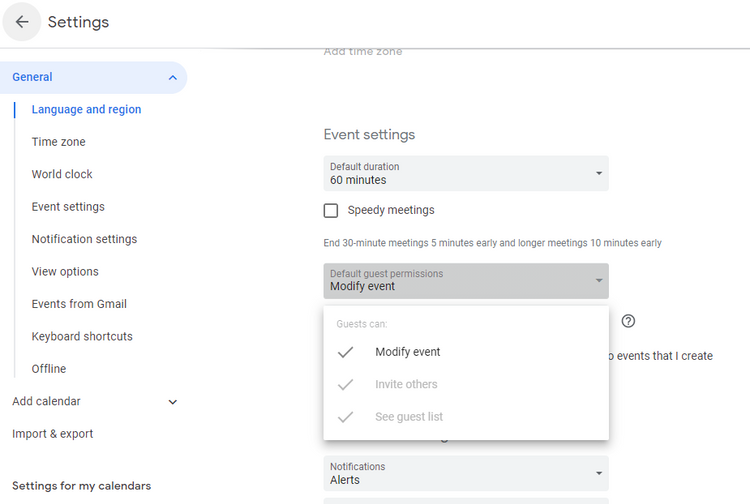Open the Notifications Alerts dropdown
This screenshot has width=750, height=504.
pyautogui.click(x=466, y=473)
